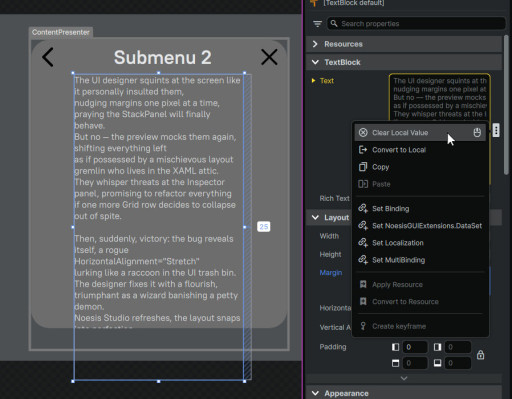Click the mouse icon on Clear Local Value row
This screenshot has height=399, width=512.
click(x=477, y=132)
